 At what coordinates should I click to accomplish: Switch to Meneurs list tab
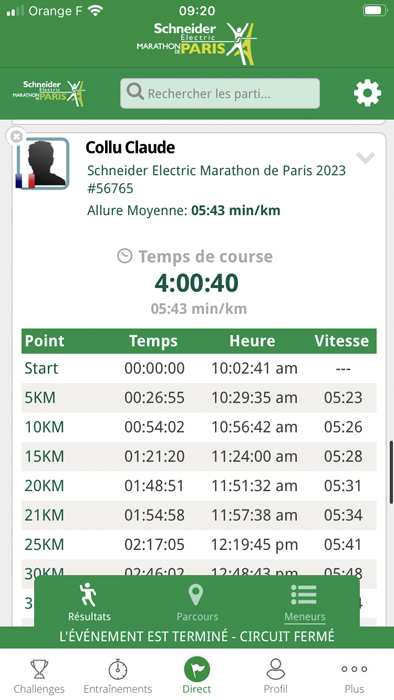point(305,602)
